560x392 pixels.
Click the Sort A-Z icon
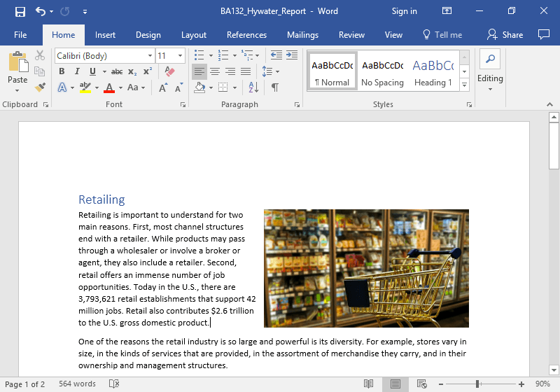[x=254, y=87]
